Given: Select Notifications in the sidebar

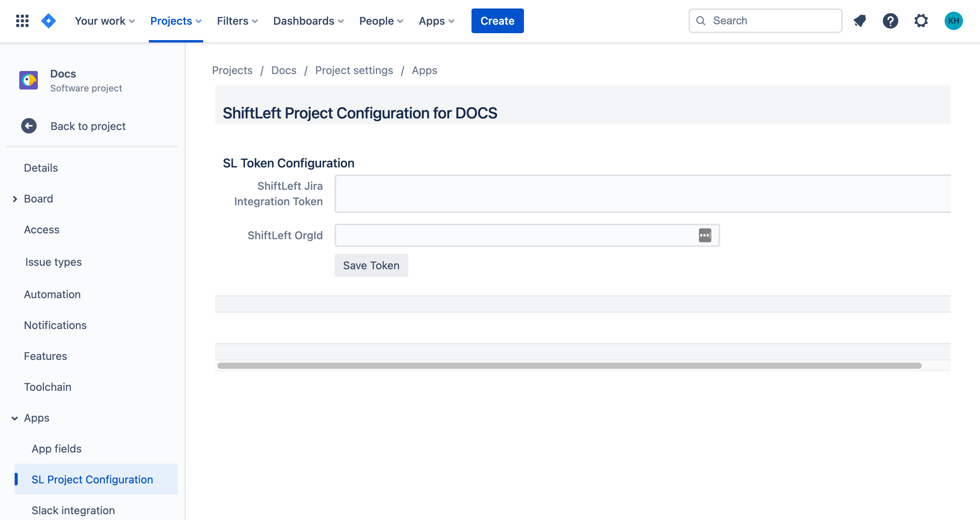Looking at the screenshot, I should [x=55, y=326].
